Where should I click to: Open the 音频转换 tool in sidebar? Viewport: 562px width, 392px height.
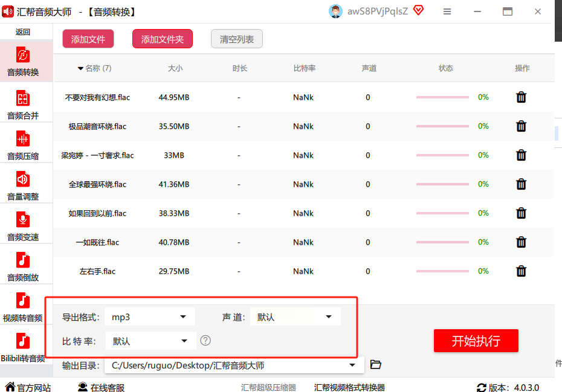point(22,62)
